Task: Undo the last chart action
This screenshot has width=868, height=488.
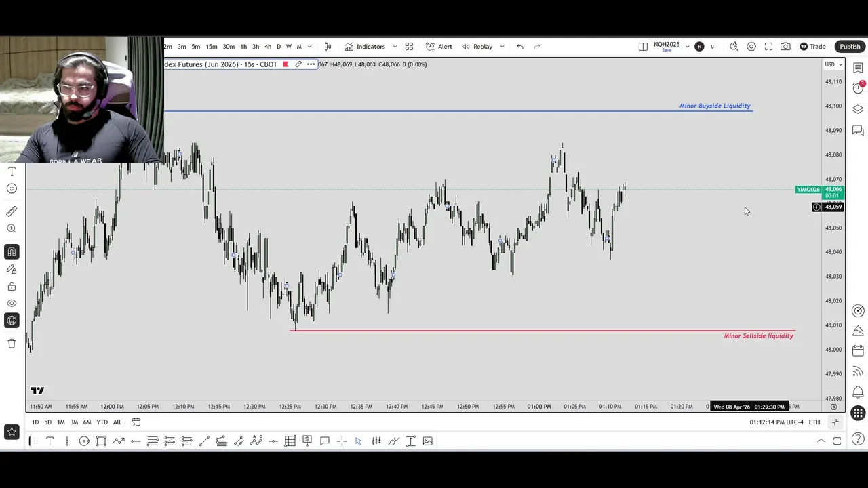Action: coord(520,47)
